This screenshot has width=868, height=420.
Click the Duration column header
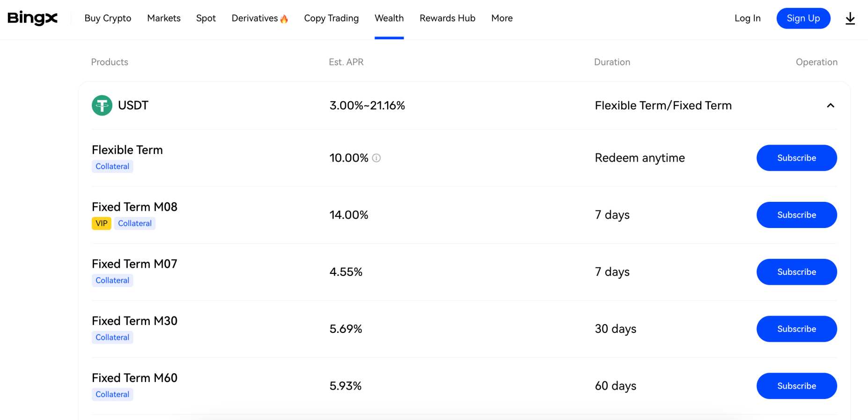click(x=612, y=62)
